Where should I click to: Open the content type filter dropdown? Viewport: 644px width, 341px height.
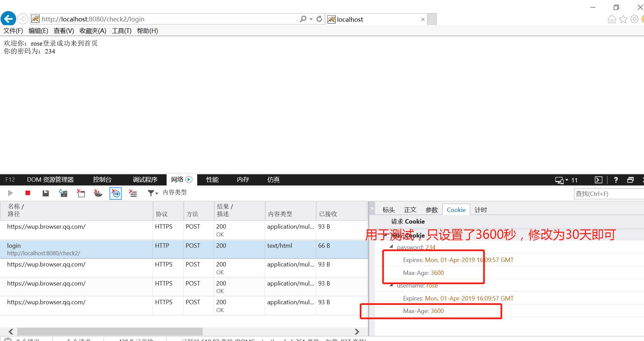[153, 193]
